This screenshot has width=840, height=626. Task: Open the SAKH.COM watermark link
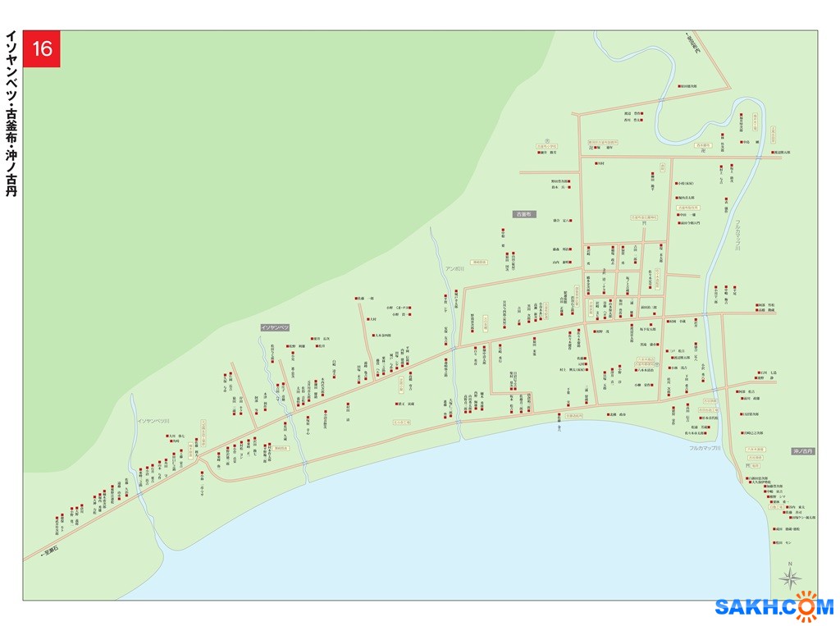pyautogui.click(x=774, y=607)
